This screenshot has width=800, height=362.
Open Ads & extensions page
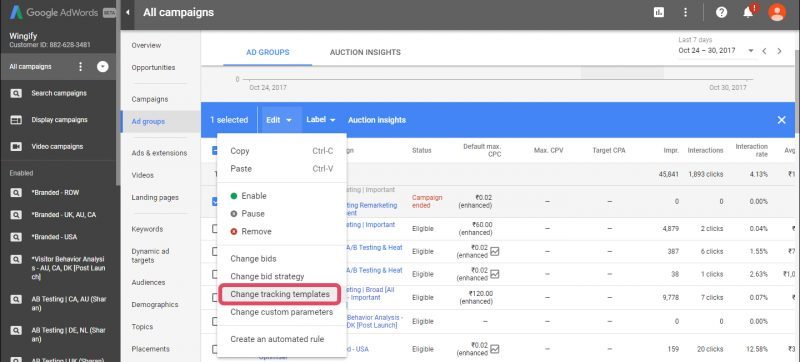[159, 153]
